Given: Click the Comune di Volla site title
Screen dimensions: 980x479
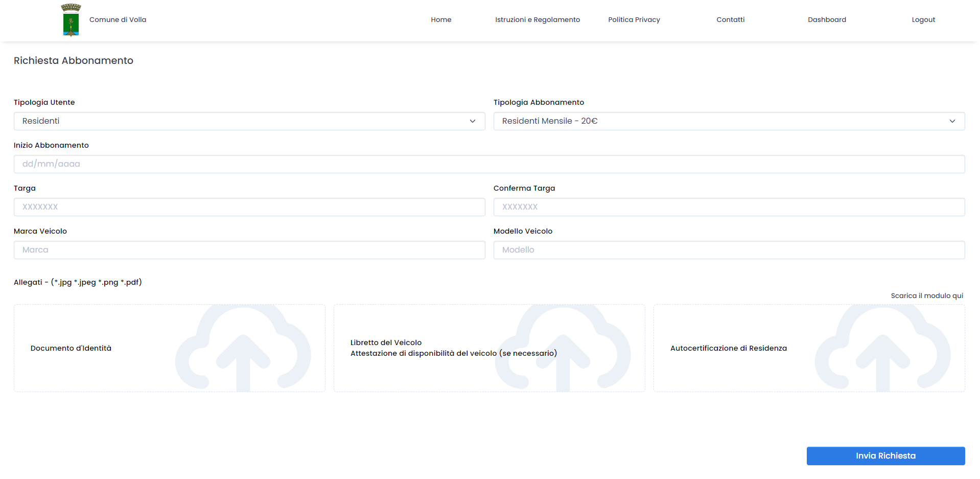Looking at the screenshot, I should pos(118,19).
